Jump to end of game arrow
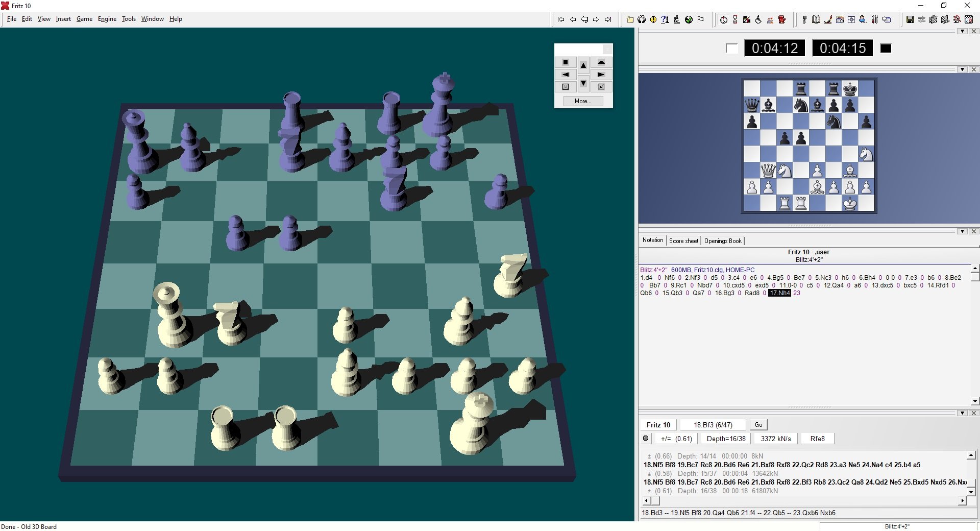The height and width of the screenshot is (531, 980). pos(608,19)
